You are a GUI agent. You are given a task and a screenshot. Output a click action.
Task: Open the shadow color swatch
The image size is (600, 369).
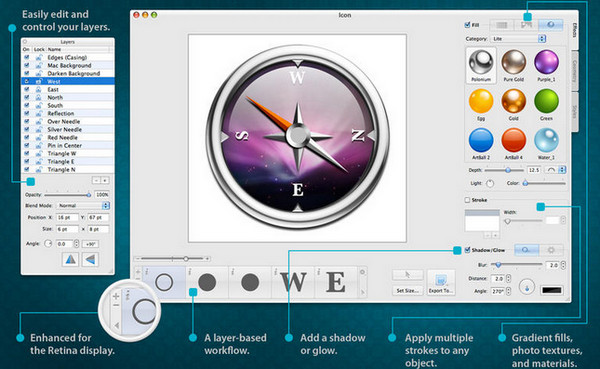tap(552, 290)
